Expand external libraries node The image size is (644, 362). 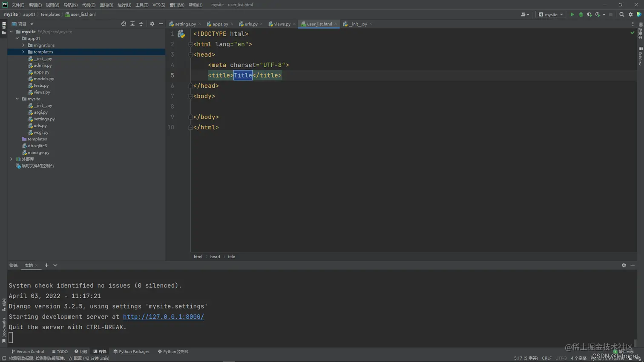click(11, 159)
